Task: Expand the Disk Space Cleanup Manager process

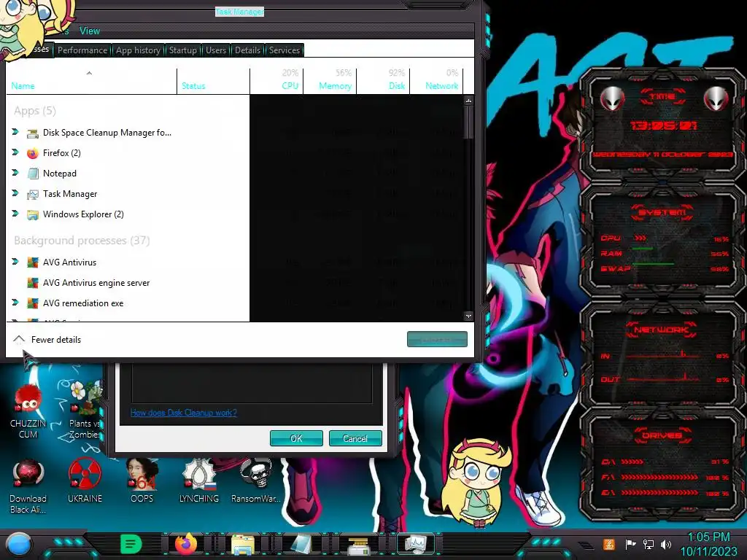Action: [15, 132]
